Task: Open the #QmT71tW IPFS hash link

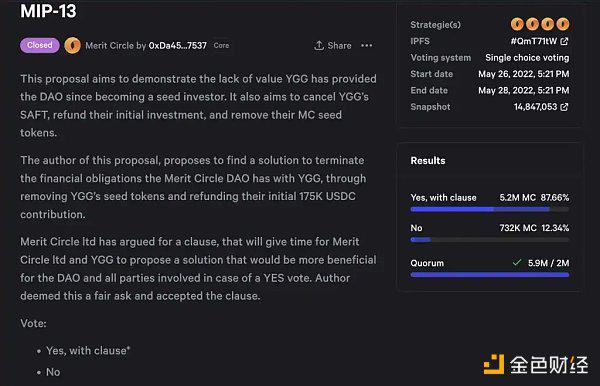Action: coord(534,41)
